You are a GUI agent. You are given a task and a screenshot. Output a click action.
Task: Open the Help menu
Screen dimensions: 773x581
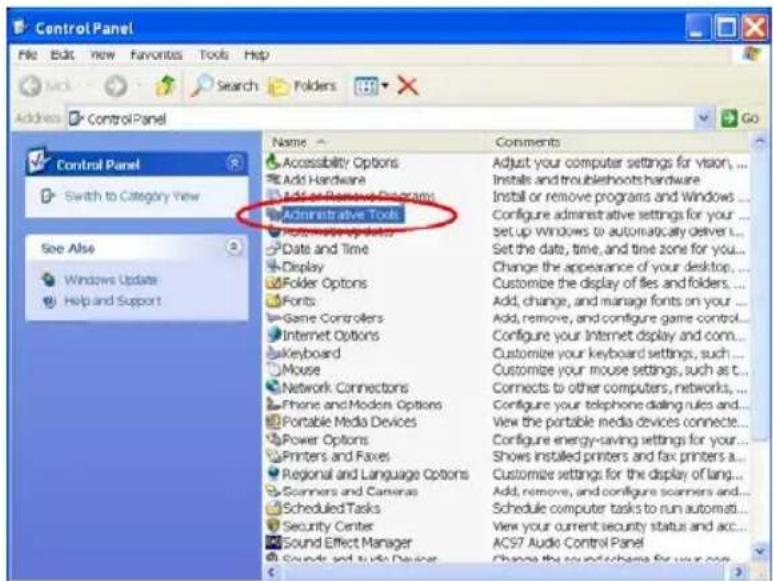[256, 54]
